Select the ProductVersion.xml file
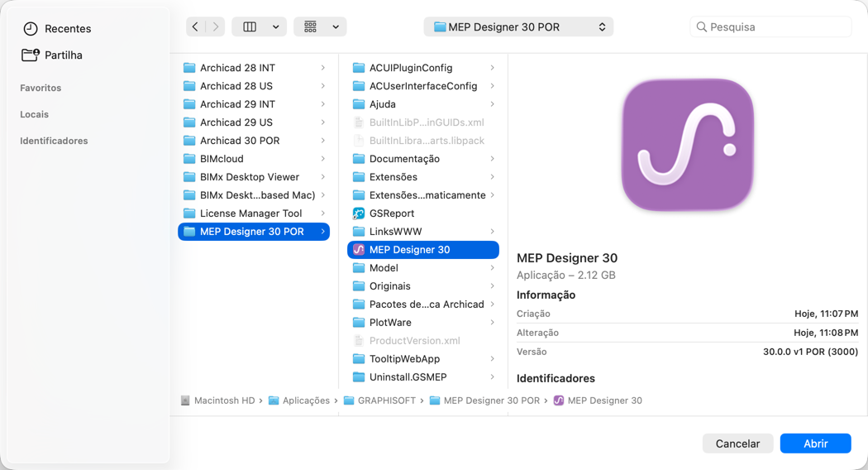The height and width of the screenshot is (470, 868). coord(423,340)
